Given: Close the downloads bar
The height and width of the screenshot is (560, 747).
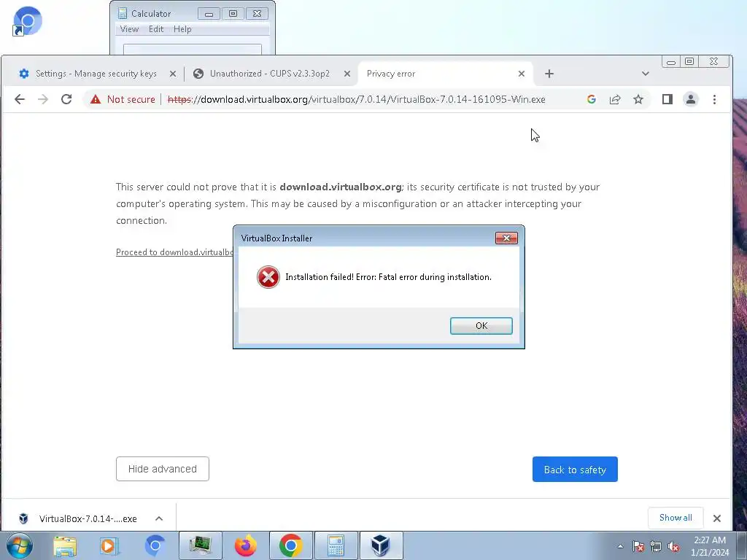Looking at the screenshot, I should [x=716, y=518].
